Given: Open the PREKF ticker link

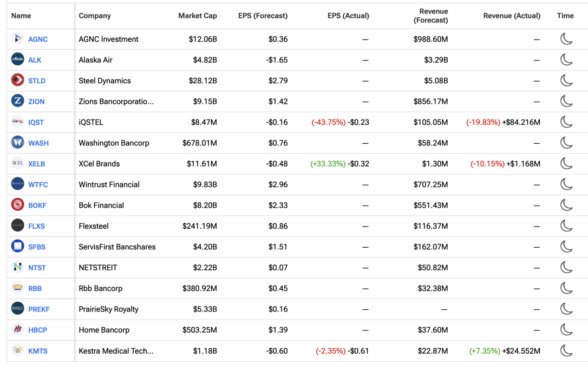Looking at the screenshot, I should (39, 309).
